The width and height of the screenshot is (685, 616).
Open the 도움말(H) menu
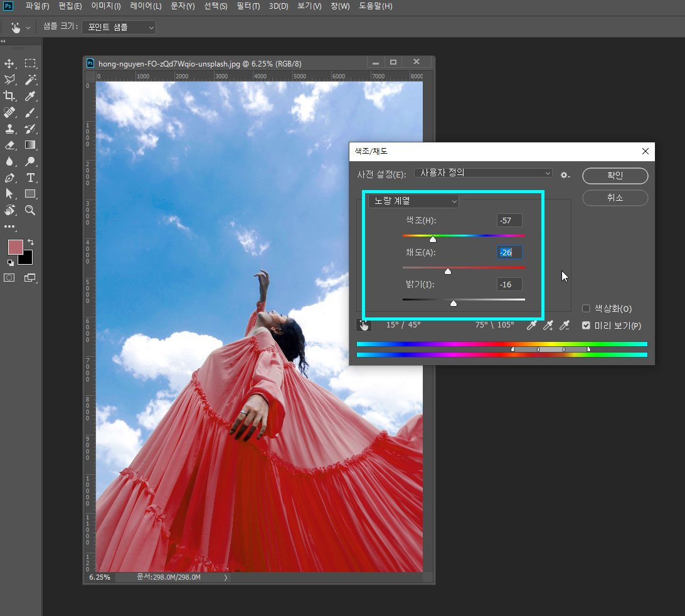[x=375, y=6]
